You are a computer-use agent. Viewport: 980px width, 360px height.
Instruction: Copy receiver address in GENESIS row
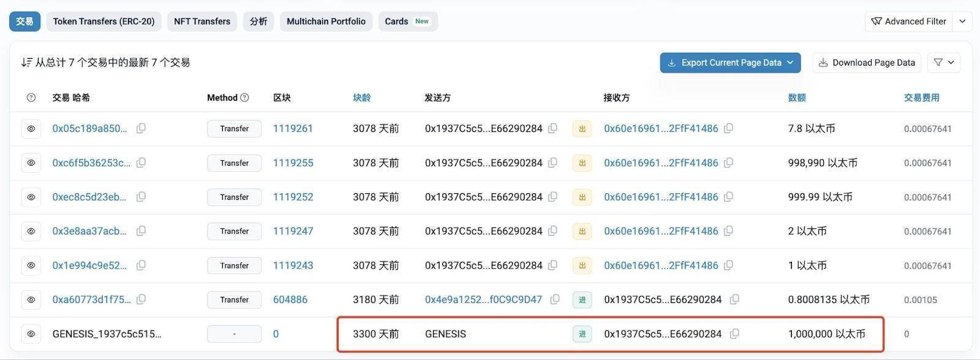[x=734, y=334]
